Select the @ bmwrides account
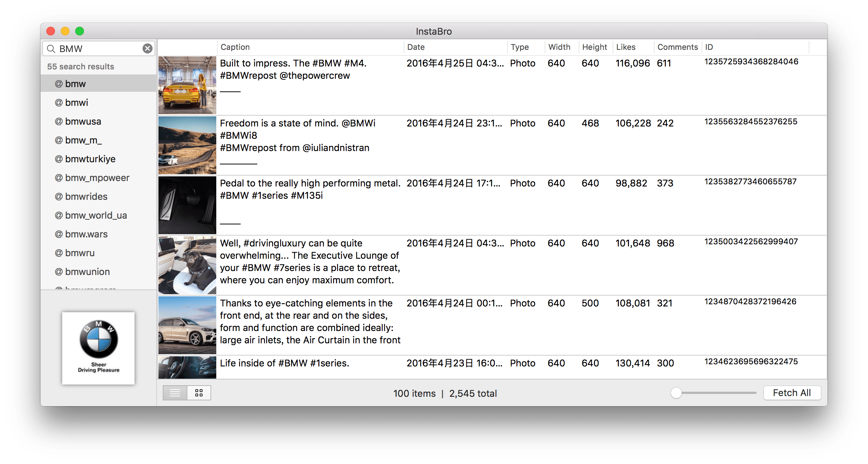868x464 pixels. pos(98,196)
